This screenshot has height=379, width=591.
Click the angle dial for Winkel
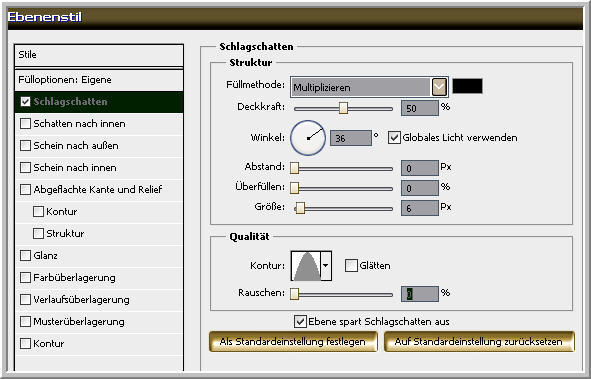tap(308, 138)
